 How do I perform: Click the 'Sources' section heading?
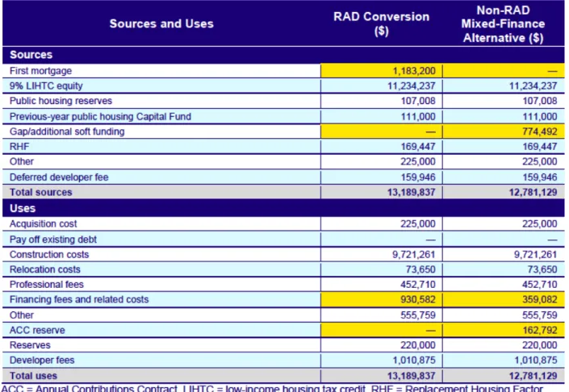(31, 55)
